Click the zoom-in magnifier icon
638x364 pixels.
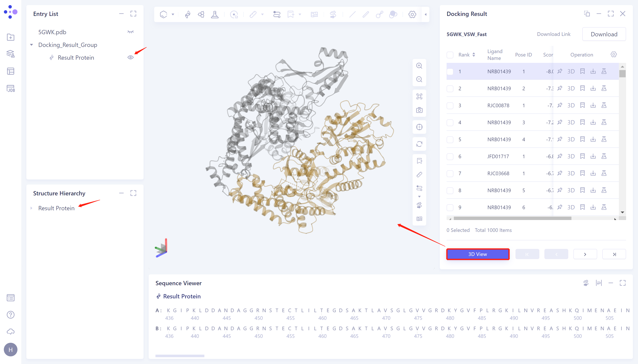[419, 65]
